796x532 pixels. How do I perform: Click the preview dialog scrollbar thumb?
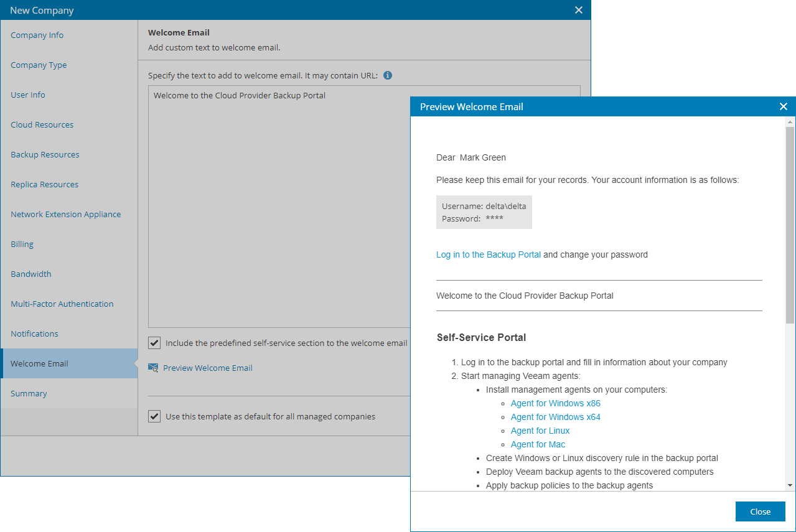(790, 225)
